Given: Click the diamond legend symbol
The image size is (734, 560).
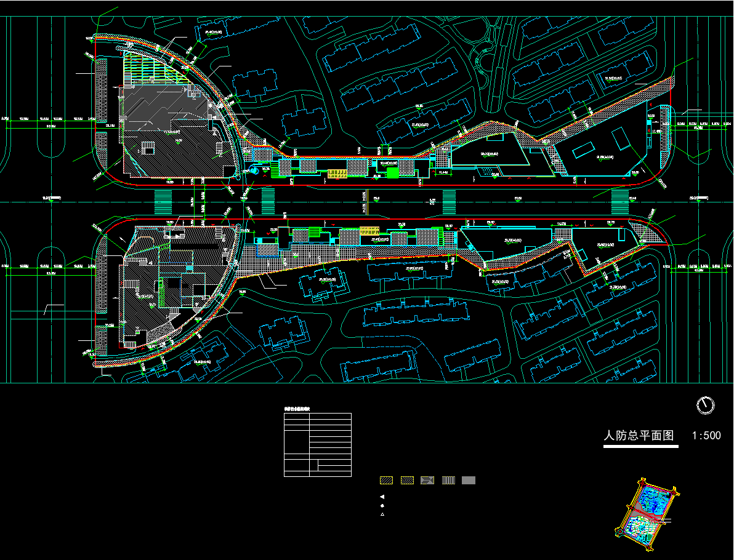Looking at the screenshot, I should [382, 505].
